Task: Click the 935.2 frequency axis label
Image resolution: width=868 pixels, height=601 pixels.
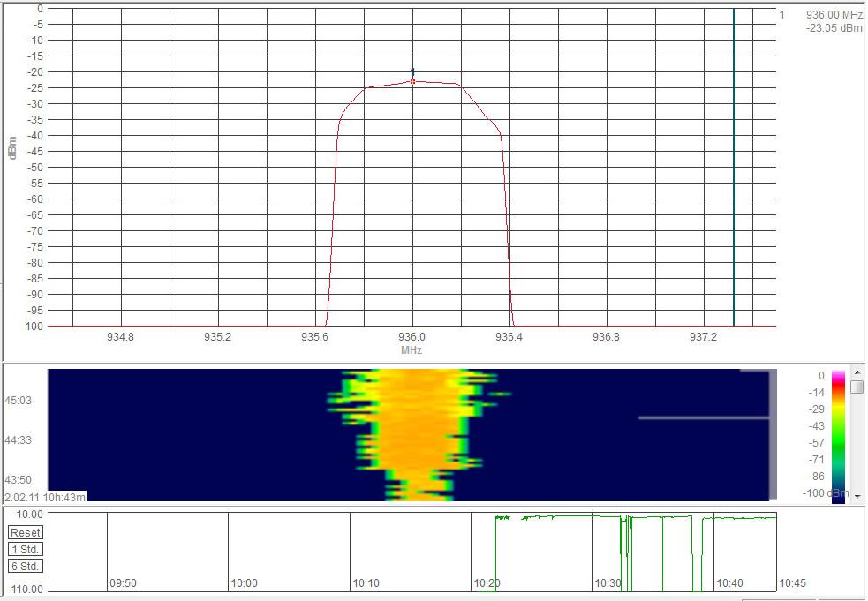Action: [x=217, y=337]
